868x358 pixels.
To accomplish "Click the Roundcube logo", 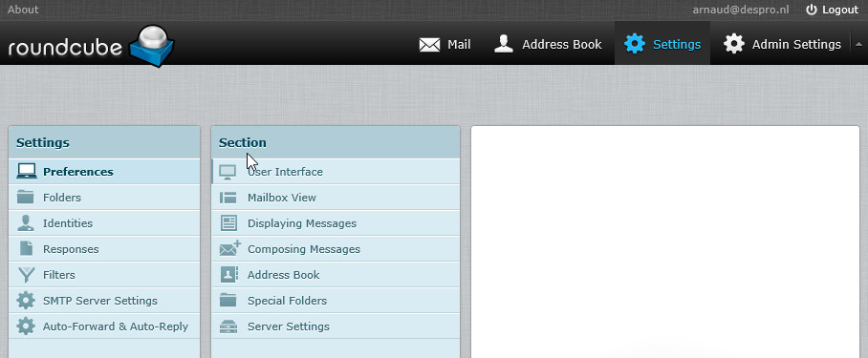I will point(92,47).
